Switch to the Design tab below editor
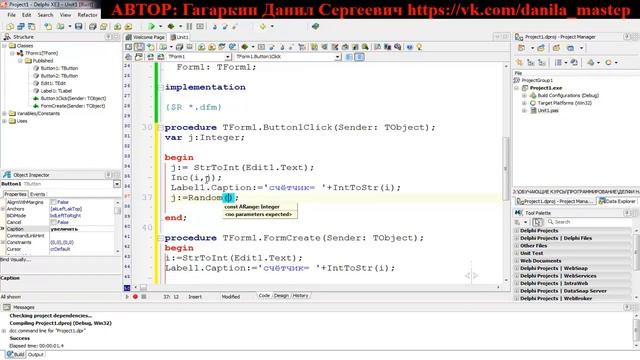 pos(281,296)
